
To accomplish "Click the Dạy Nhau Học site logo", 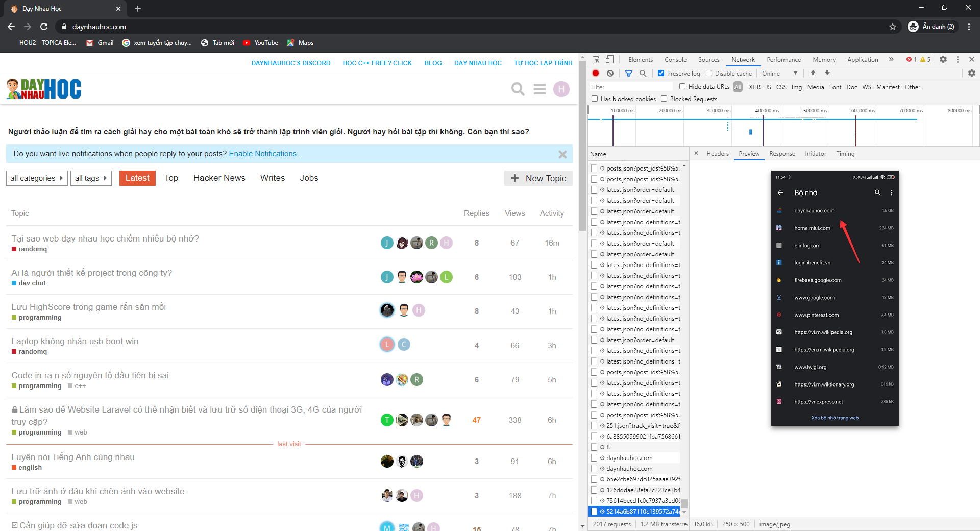I will [x=44, y=89].
